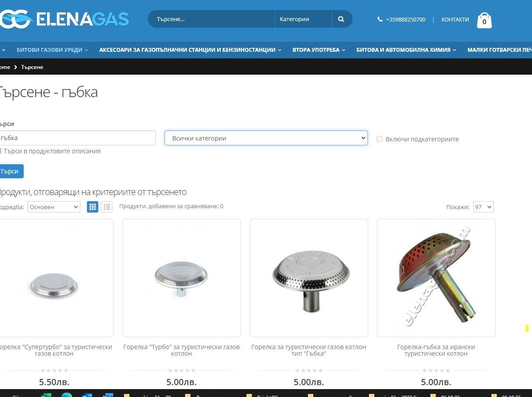Open the КОНТАКТИ link
Screen dimensions: 532x397
click(x=455, y=19)
